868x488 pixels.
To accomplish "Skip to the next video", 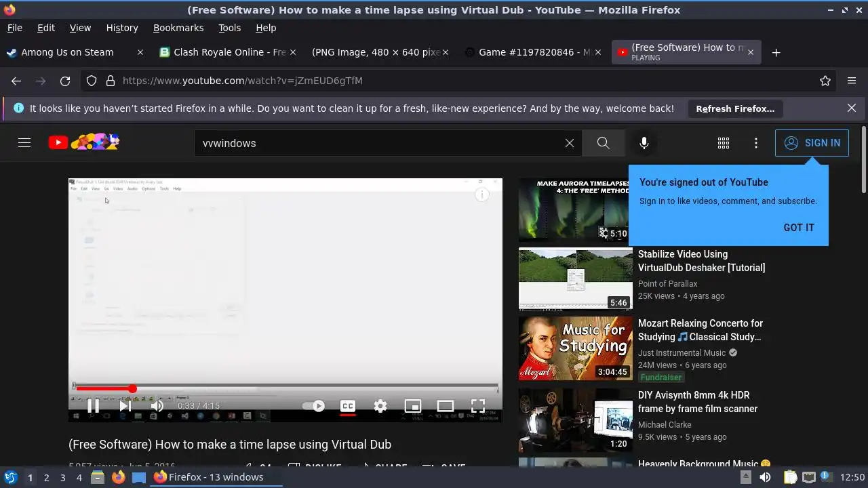I will tap(125, 406).
